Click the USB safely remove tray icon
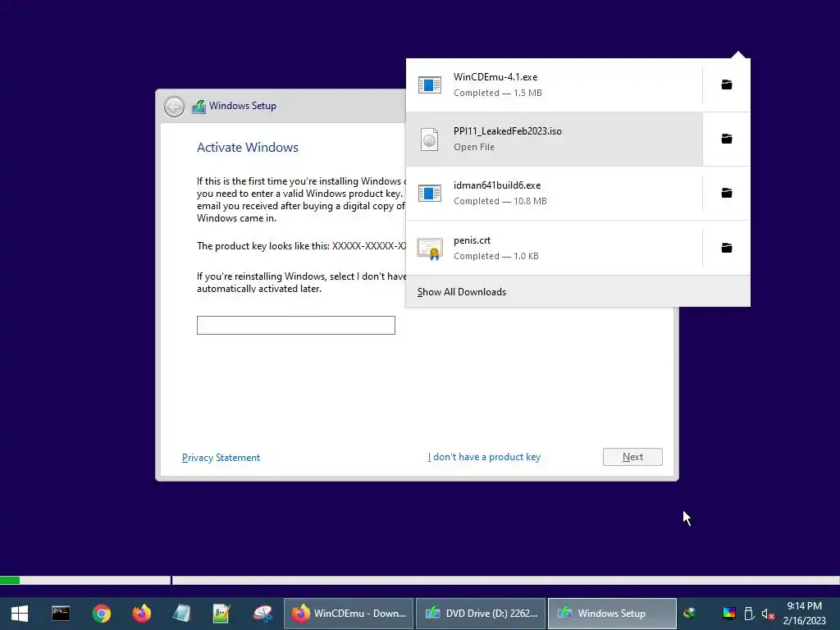This screenshot has height=630, width=840. pyautogui.click(x=750, y=614)
